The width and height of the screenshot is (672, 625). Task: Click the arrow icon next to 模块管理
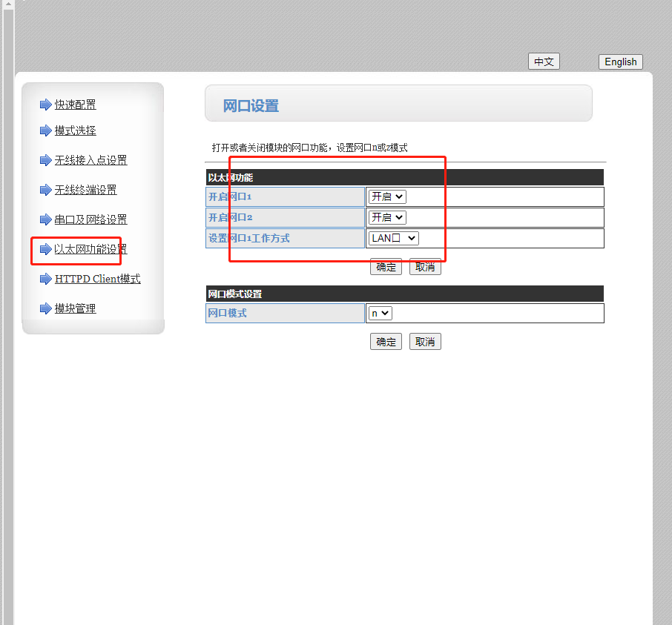click(45, 308)
